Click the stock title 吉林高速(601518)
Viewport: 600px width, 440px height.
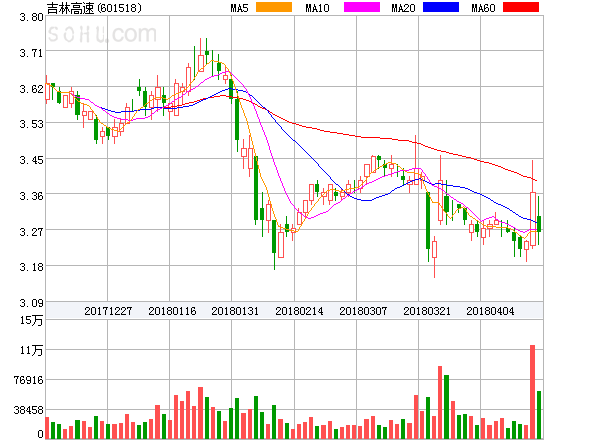click(93, 8)
